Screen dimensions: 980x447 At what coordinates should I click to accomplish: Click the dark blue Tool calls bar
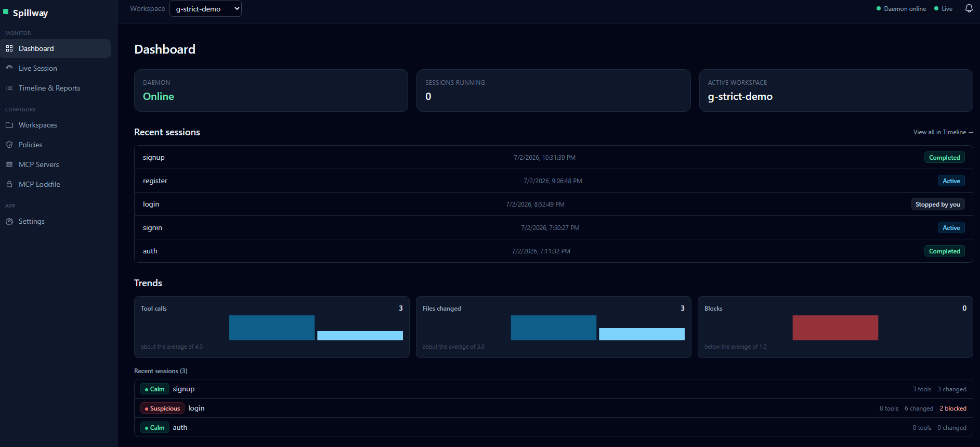[272, 328]
